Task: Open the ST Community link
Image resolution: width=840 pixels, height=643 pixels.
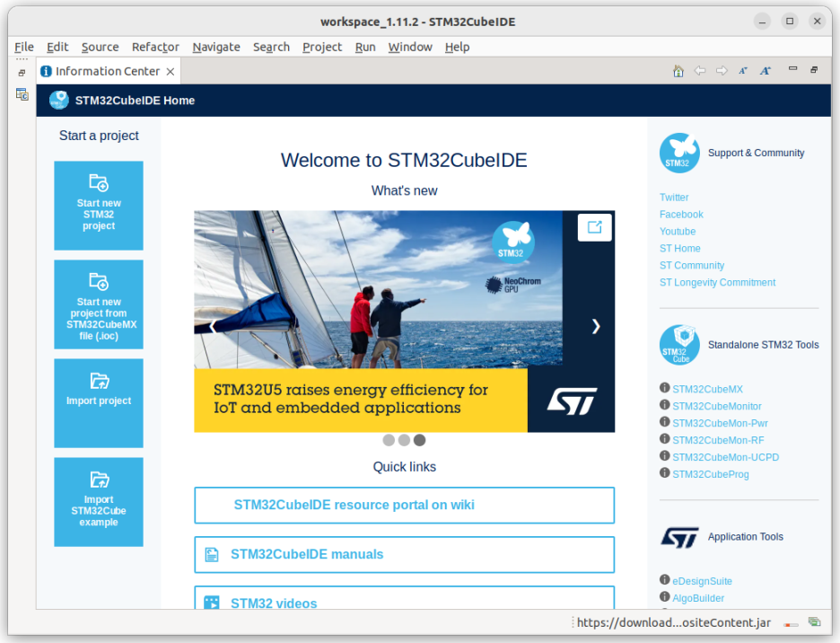Action: click(692, 266)
